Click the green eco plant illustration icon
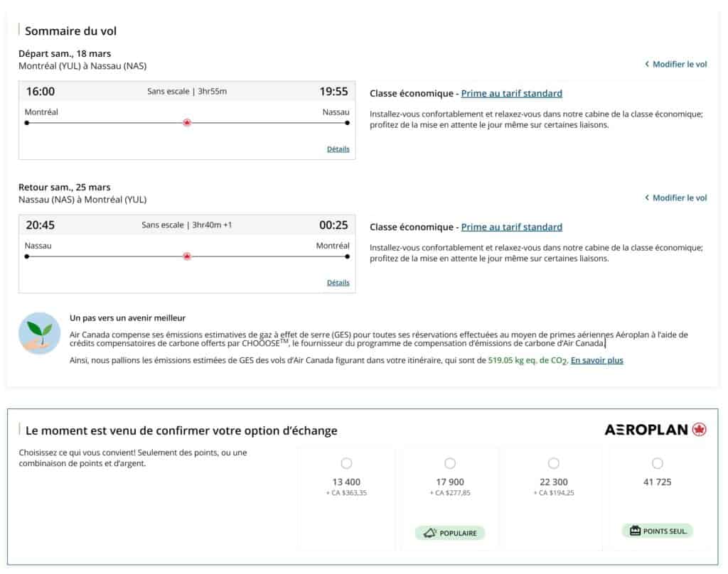Screen dimensions: 728x574 pyautogui.click(x=39, y=333)
